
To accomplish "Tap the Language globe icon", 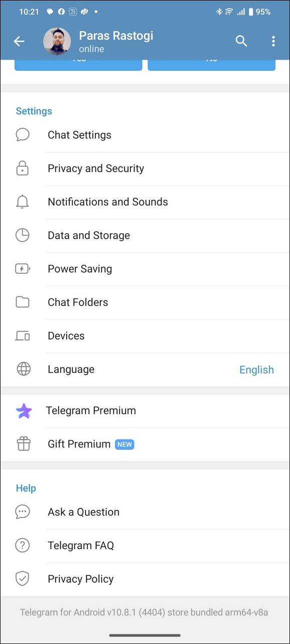I will pos(24,369).
